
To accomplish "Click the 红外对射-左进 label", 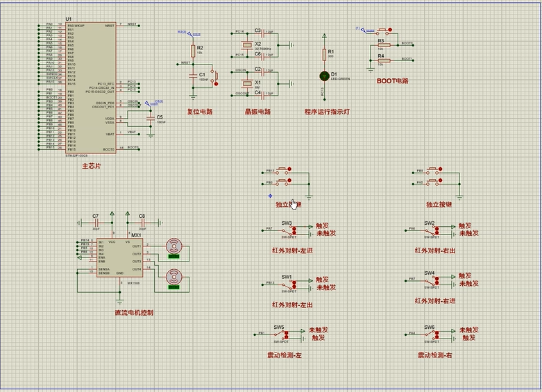I will point(292,250).
